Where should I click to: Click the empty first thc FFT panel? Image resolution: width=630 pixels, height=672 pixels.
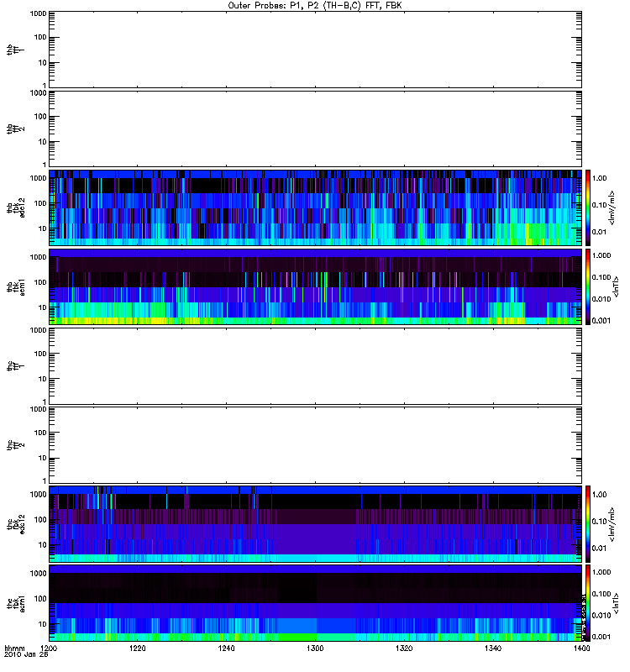click(315, 366)
